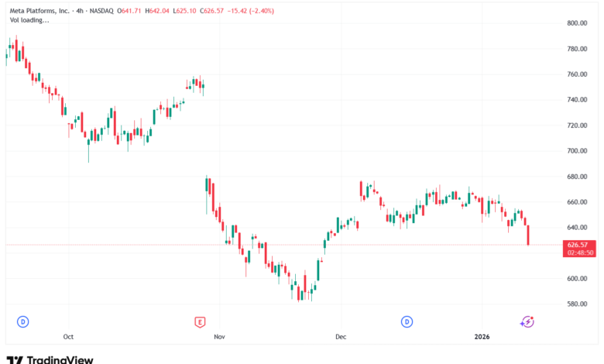Image resolution: width=604 pixels, height=364 pixels.
Task: Click the Oct label on time axis
Action: point(68,337)
